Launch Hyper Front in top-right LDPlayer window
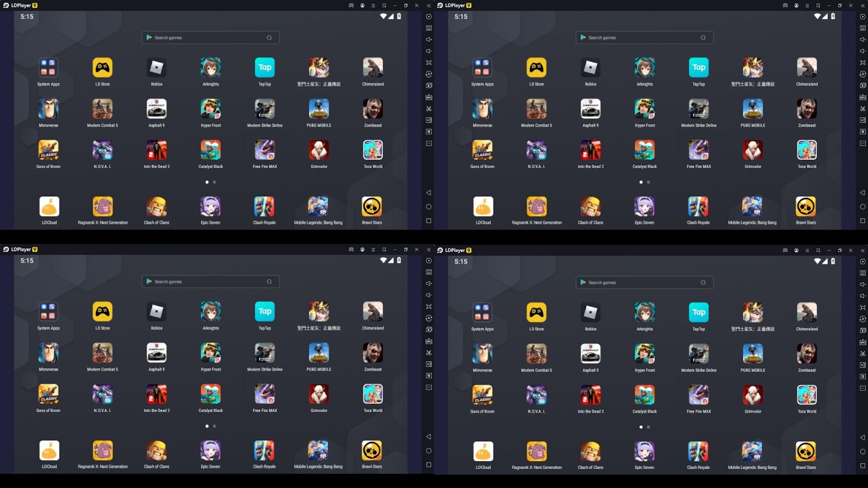 coord(644,109)
